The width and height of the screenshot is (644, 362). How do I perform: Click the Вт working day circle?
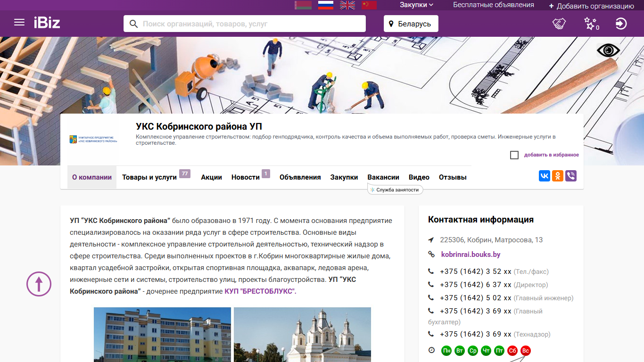tap(460, 351)
